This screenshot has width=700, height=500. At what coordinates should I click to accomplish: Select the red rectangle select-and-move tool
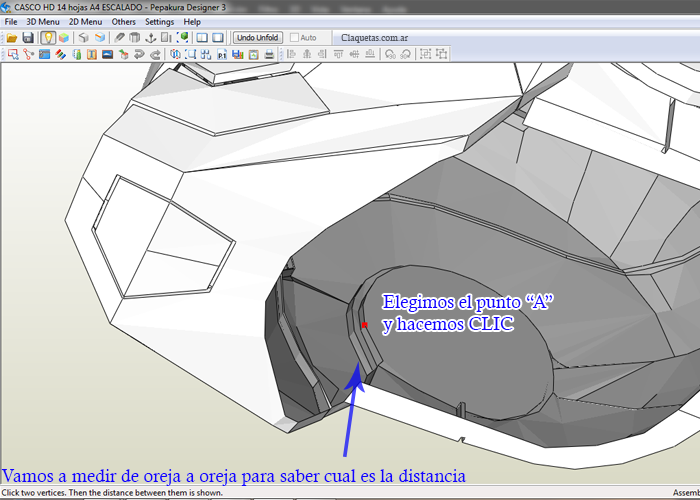[13, 54]
